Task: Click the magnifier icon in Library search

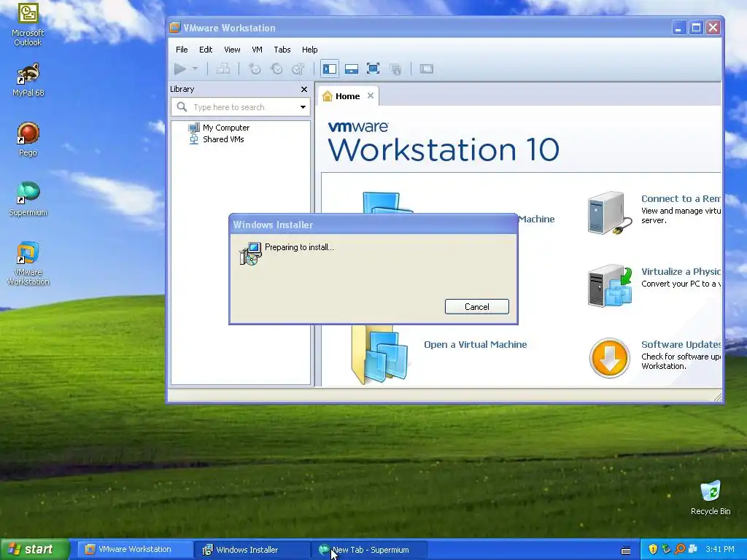Action: coord(182,107)
